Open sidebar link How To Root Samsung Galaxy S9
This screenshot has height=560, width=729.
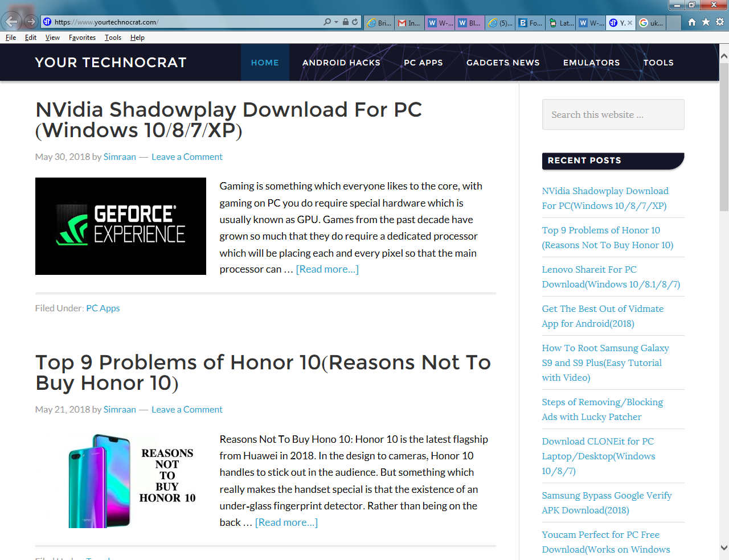605,363
